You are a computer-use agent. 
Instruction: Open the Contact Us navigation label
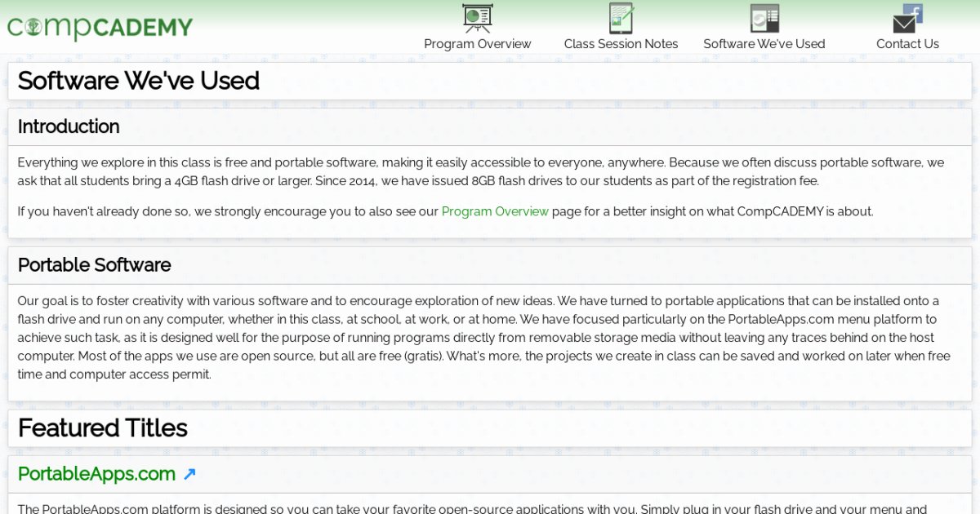click(907, 44)
